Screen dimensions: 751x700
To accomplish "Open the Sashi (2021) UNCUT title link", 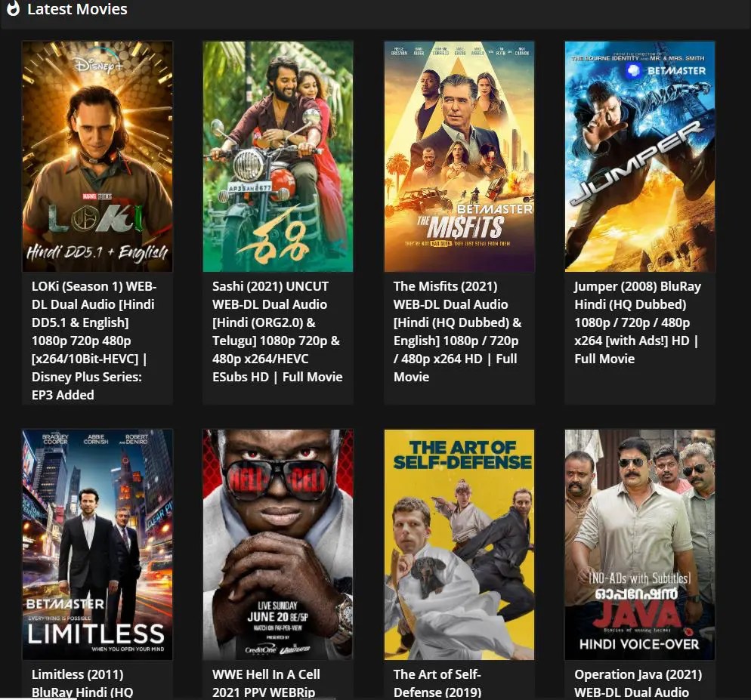I will pos(277,331).
